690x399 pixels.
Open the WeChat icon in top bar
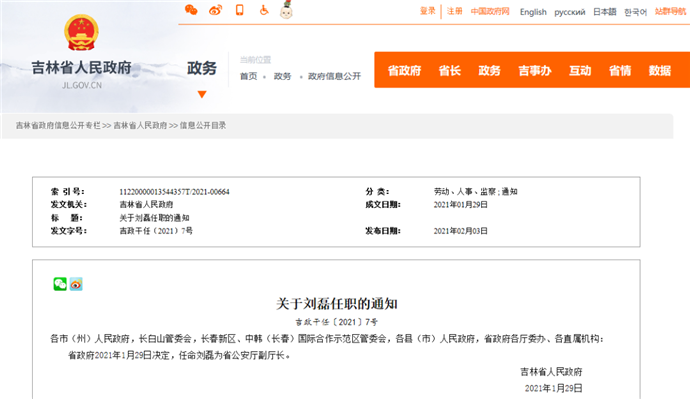[191, 10]
